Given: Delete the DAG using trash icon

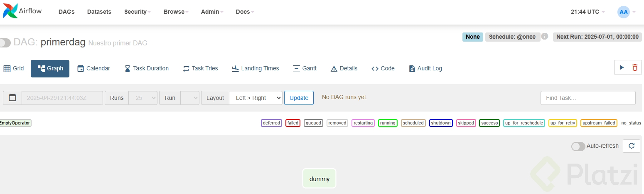Looking at the screenshot, I should pyautogui.click(x=635, y=67).
